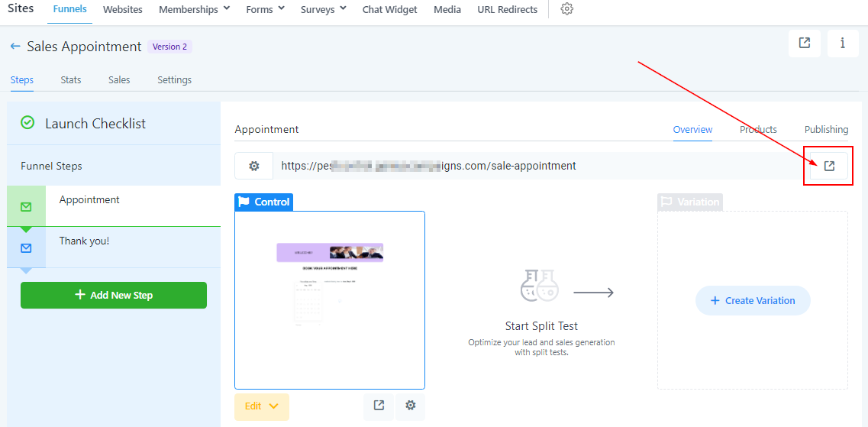Switch to the Stats tab
This screenshot has width=868, height=427.
(x=71, y=79)
